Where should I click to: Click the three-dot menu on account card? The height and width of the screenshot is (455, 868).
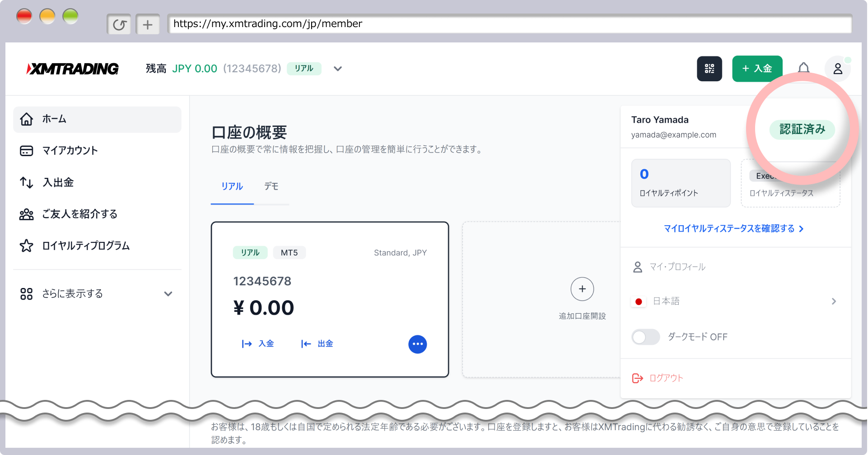point(417,344)
